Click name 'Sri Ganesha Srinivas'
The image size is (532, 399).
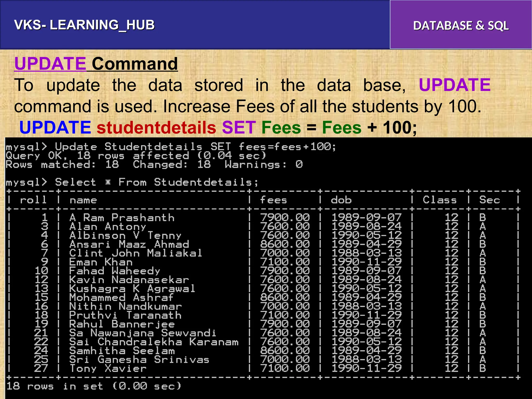(139, 360)
